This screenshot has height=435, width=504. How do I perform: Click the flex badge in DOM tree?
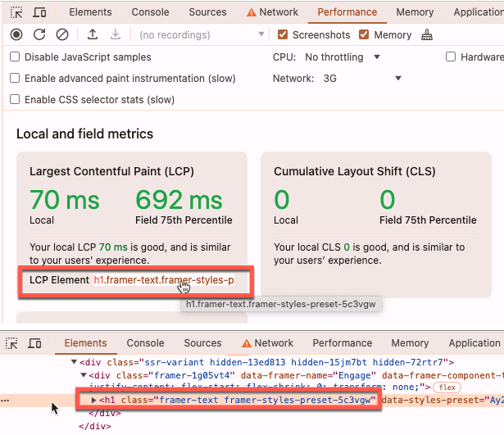pos(447,387)
